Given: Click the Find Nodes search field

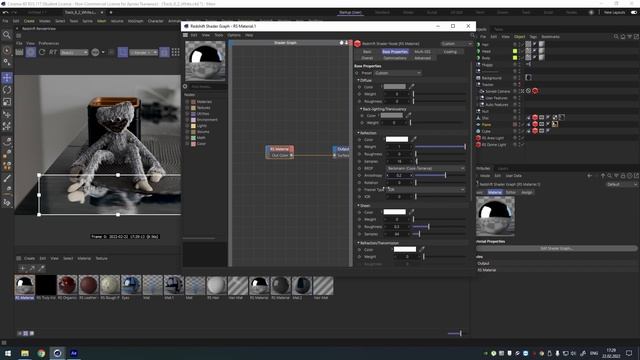Looking at the screenshot, I should [207, 87].
